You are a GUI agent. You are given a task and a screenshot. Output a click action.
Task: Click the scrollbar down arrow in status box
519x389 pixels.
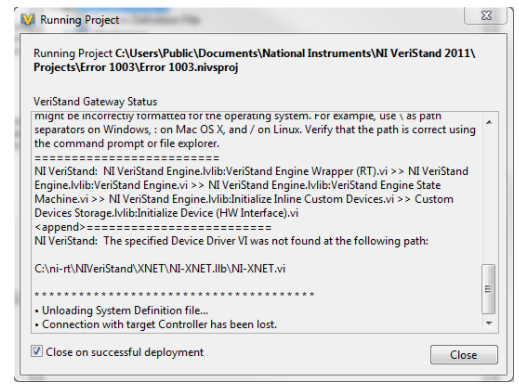coord(489,323)
